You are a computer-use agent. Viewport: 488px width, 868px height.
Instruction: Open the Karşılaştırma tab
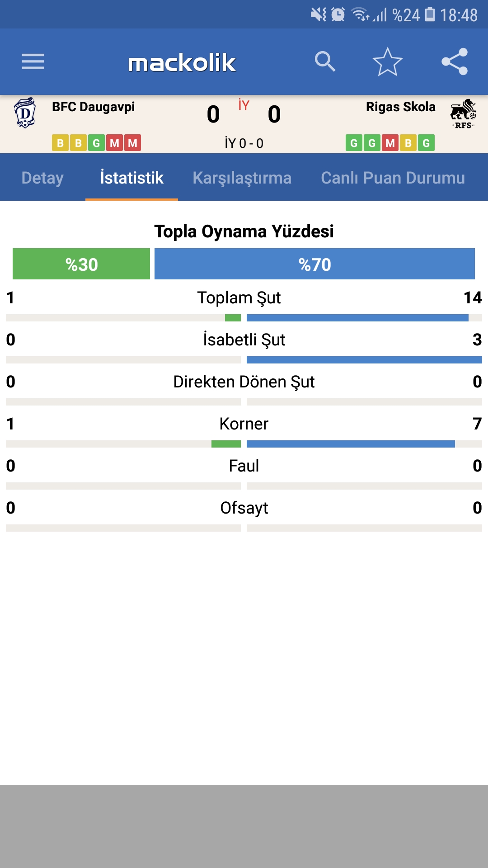(x=242, y=178)
